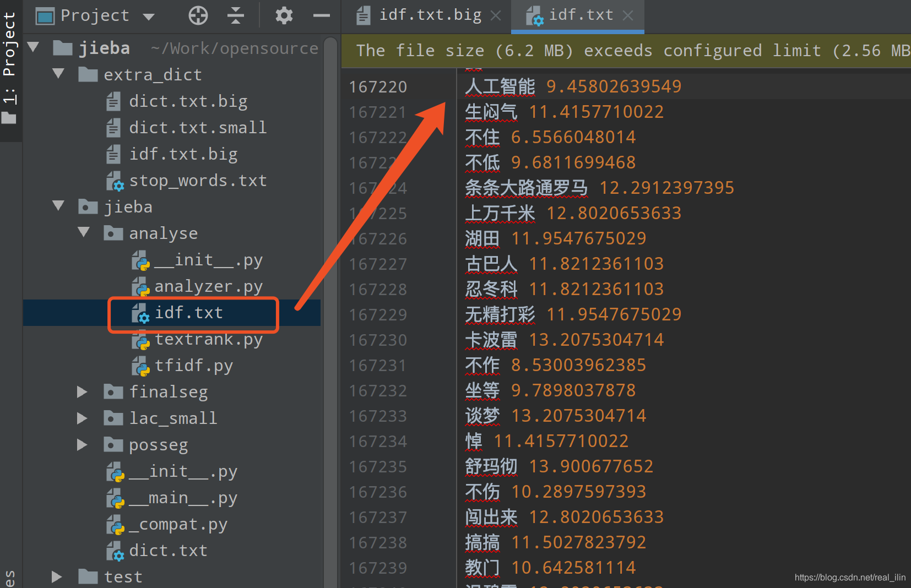Screen dimensions: 911x588
Task: Click the analyse __init__.py Python icon
Action: pos(141,260)
